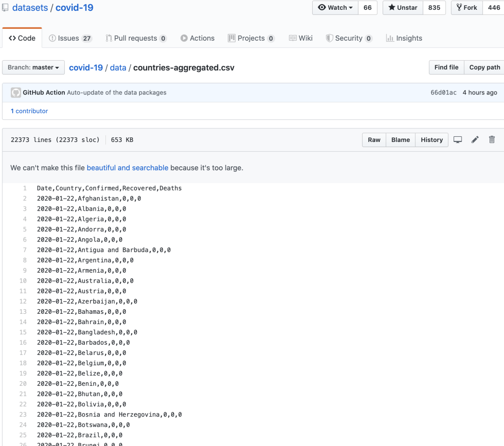Click the beautiful and searchable link
Image resolution: width=504 pixels, height=446 pixels.
point(127,168)
